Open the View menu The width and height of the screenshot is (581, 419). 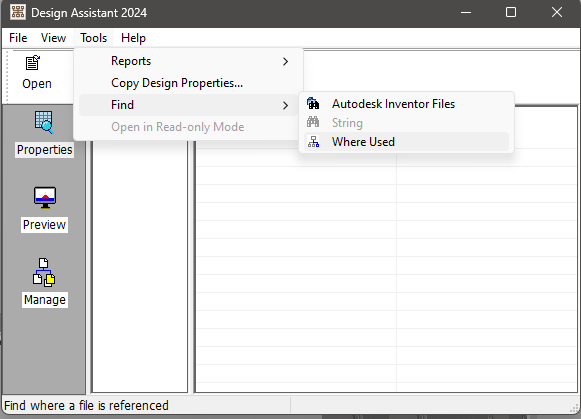click(53, 38)
